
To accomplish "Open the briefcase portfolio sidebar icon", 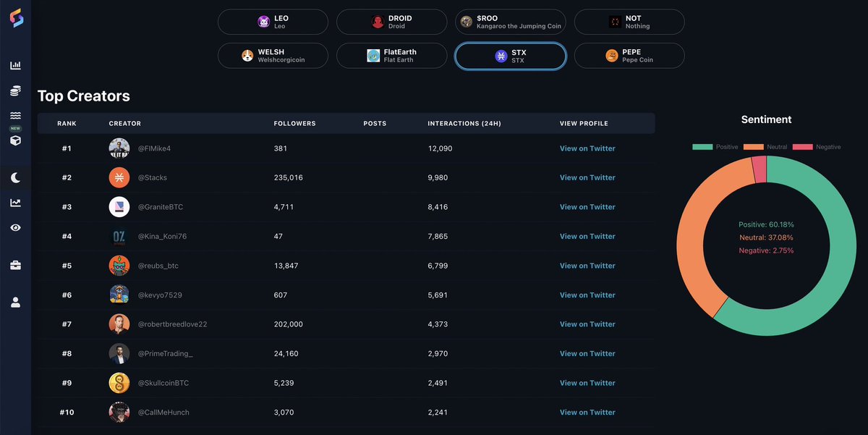I will (x=15, y=266).
